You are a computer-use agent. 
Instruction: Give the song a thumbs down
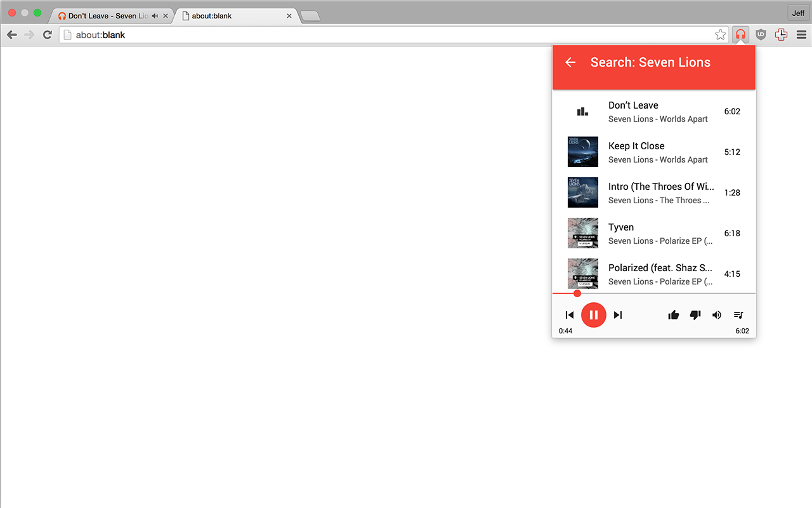pos(695,315)
